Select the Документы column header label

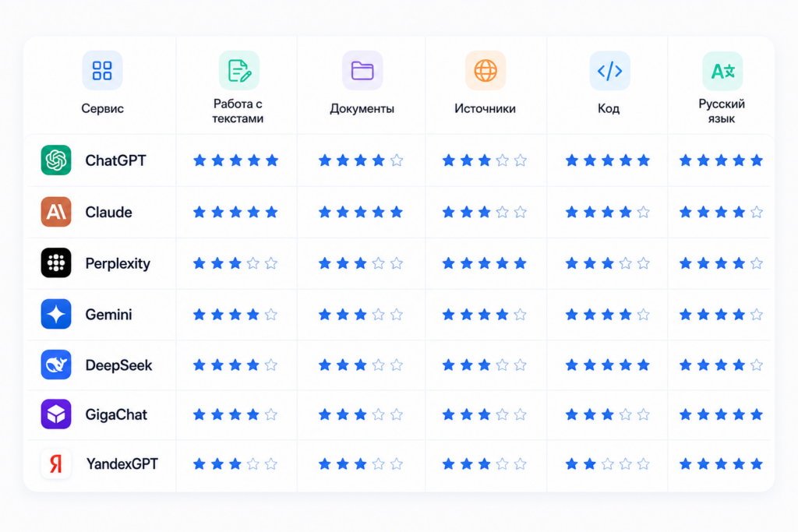coord(362,108)
